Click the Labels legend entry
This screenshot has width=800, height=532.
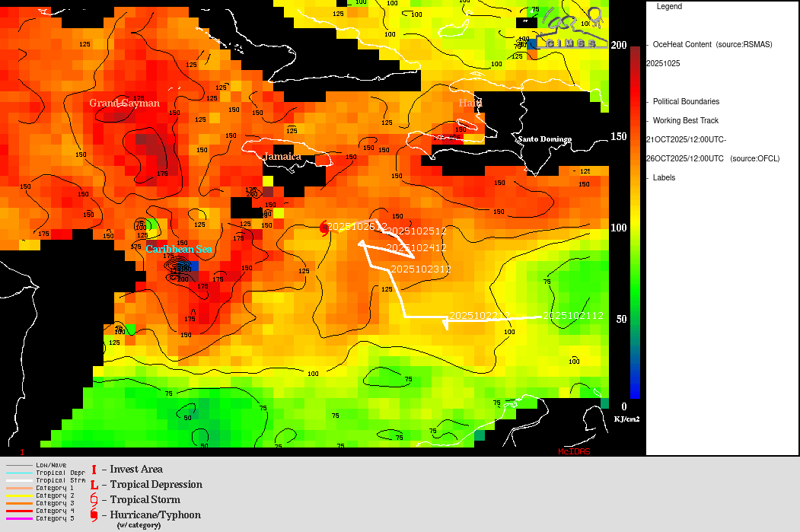click(664, 178)
